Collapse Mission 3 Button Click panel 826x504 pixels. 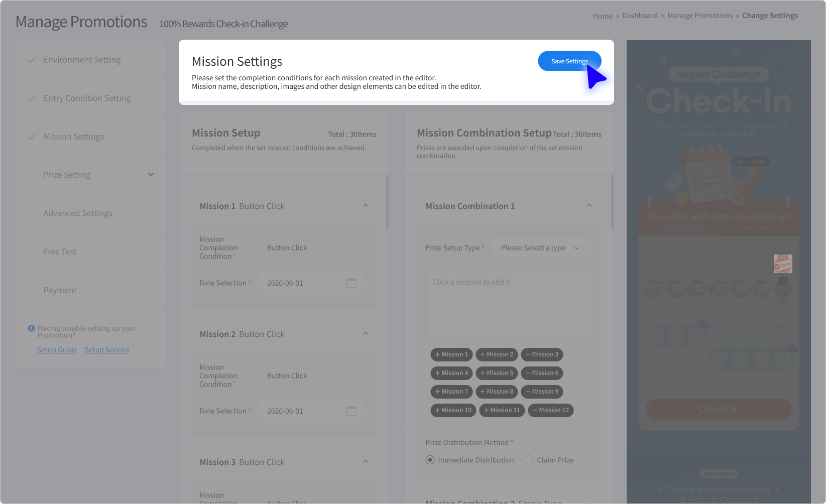(366, 461)
